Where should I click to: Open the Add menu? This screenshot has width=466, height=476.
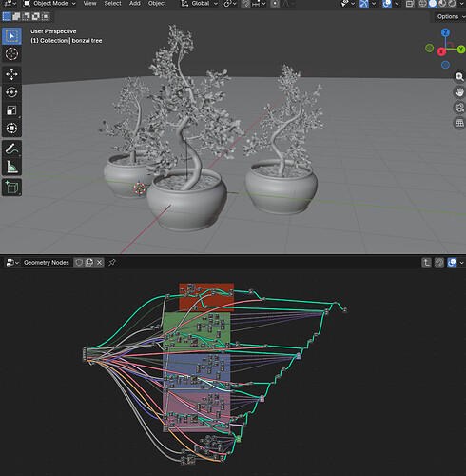click(135, 4)
